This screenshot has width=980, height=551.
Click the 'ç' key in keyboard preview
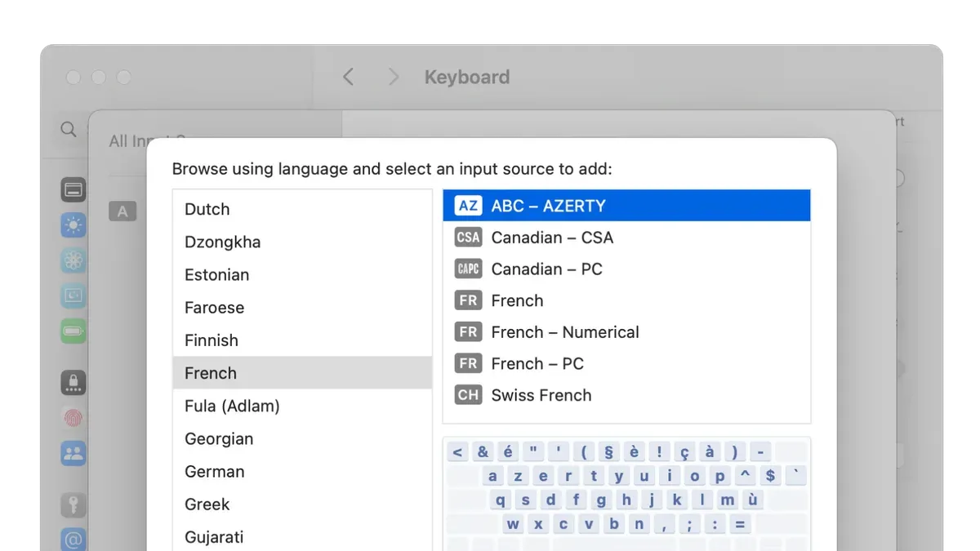pos(684,452)
